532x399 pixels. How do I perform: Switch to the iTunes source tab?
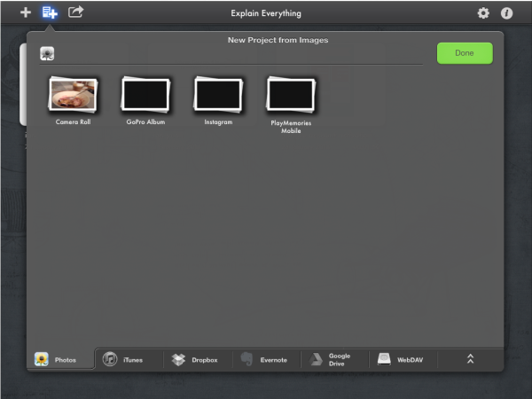pos(129,359)
